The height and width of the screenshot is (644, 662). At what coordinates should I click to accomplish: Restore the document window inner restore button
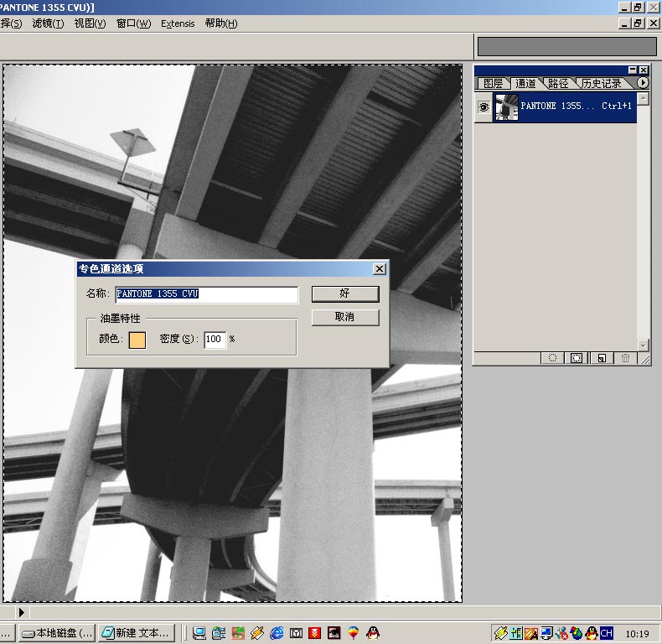[638, 23]
